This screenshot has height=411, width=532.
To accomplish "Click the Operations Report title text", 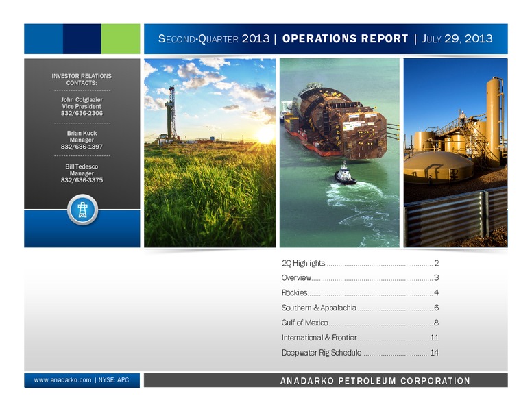I will click(345, 38).
